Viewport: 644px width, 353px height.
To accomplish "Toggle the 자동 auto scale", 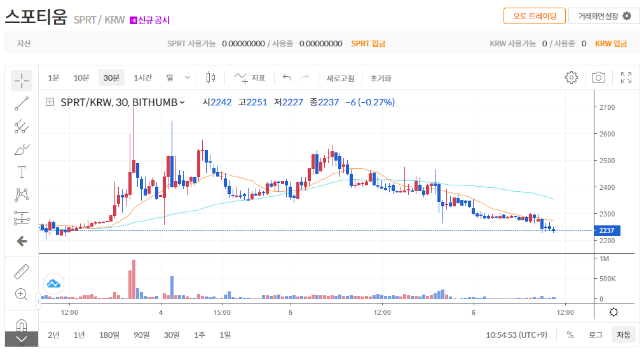I will [x=624, y=335].
